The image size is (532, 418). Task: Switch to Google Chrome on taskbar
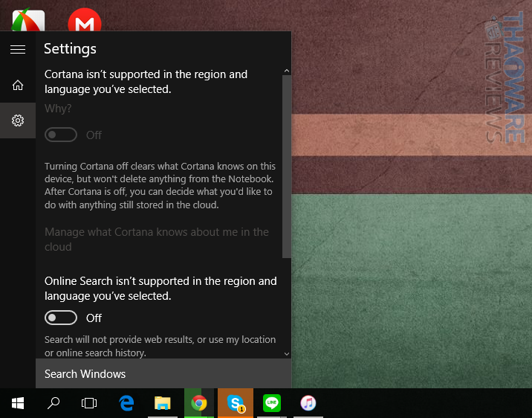point(199,403)
